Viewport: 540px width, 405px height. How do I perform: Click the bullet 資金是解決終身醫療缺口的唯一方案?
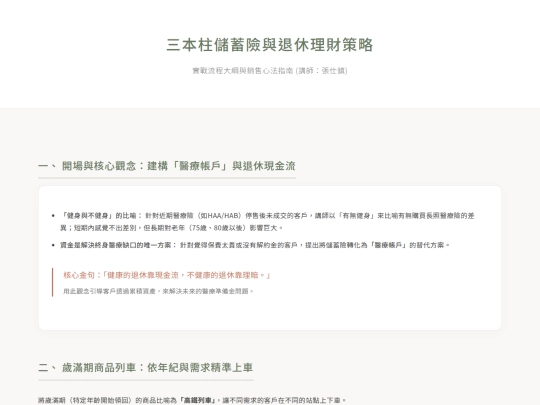coord(255,245)
